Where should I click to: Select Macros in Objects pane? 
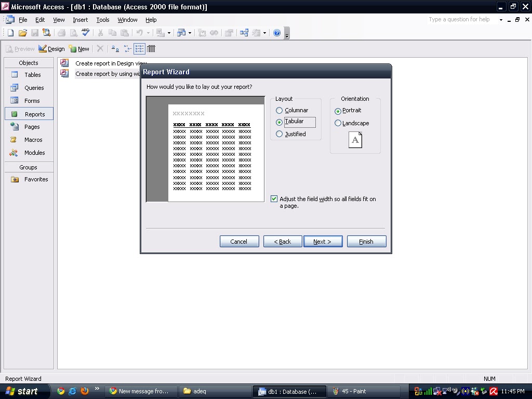click(29, 140)
